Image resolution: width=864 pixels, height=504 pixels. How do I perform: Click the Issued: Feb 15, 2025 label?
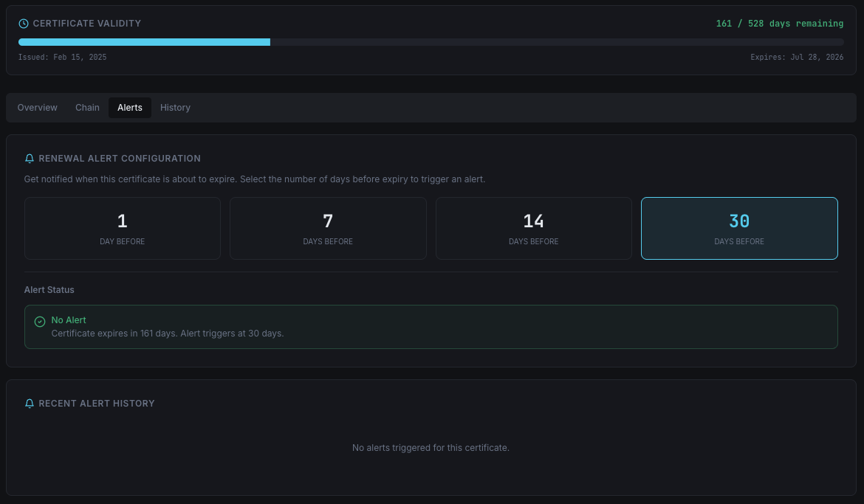click(63, 58)
